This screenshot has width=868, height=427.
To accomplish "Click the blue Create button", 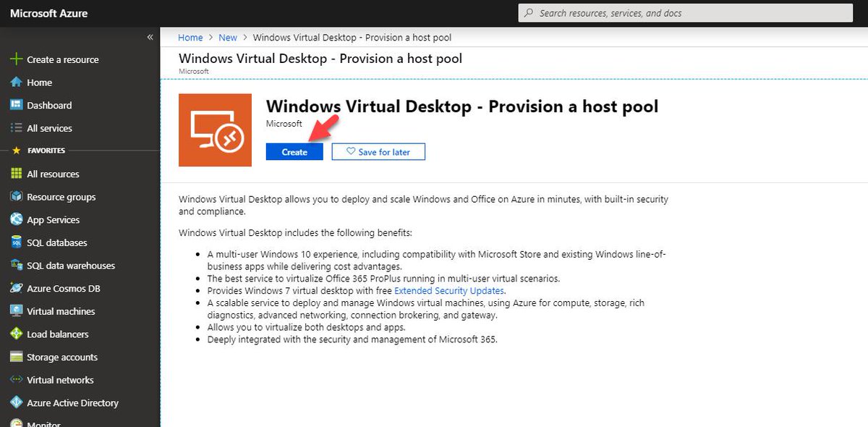I will [x=294, y=152].
